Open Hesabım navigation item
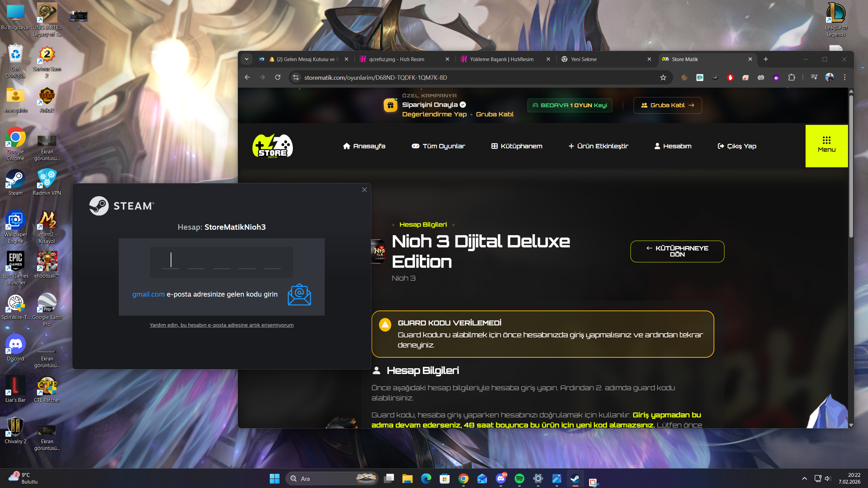The height and width of the screenshot is (488, 868). [673, 146]
